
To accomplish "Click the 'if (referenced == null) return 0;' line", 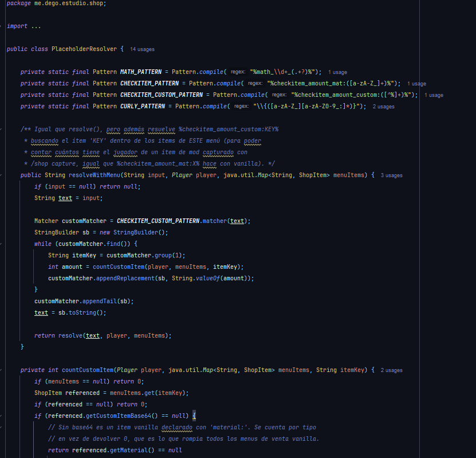I will click(x=91, y=405).
